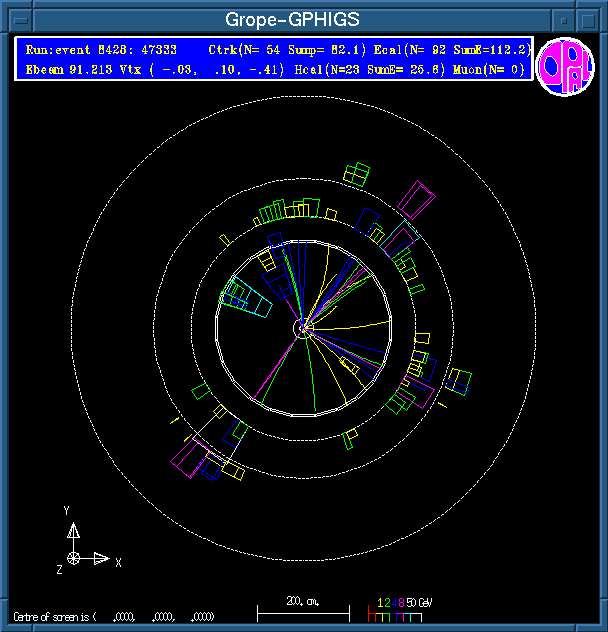Click the Grope-GPHIGS title bar
Screen dimensions: 608x632
click(290, 19)
